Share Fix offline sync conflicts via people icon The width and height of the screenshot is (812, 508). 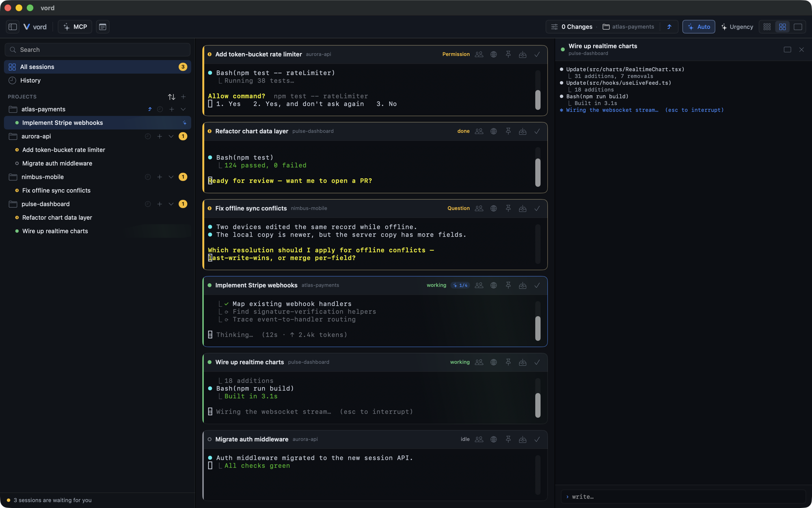pos(479,208)
